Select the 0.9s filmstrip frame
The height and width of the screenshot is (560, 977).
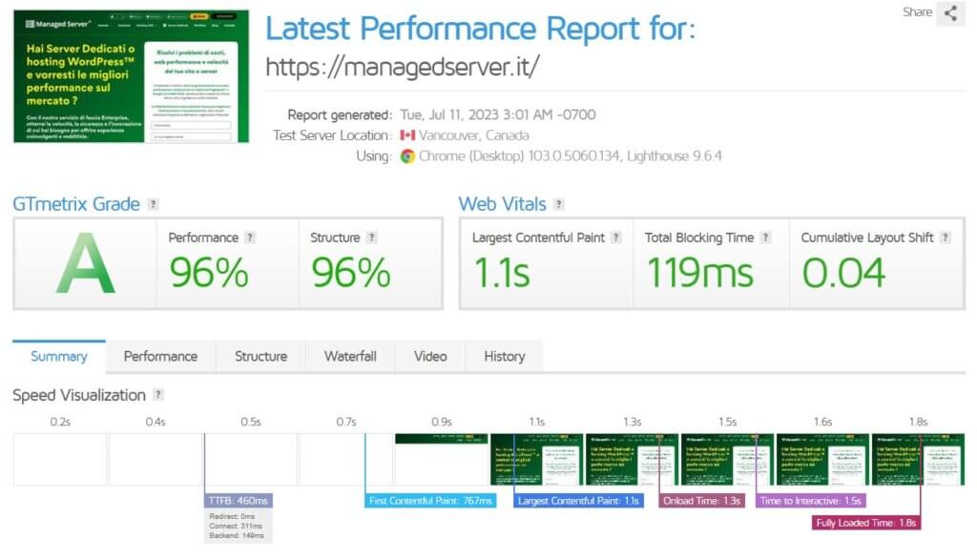(x=441, y=460)
